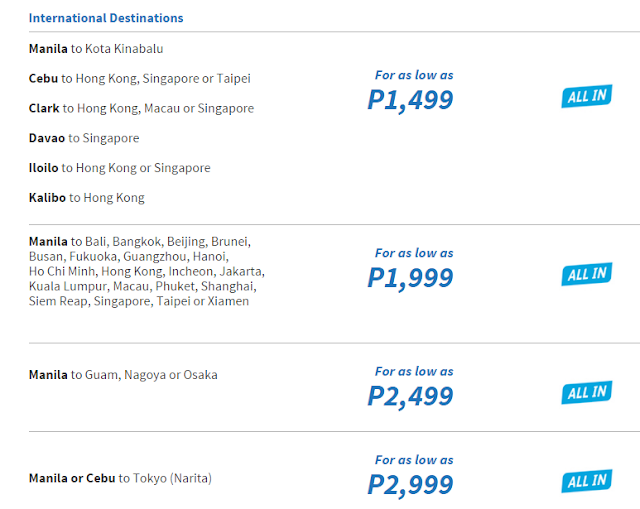Screen dimensions: 640x509
Task: Select Cebu to Hong Kong, Singapore or Taipei
Action: tap(140, 78)
